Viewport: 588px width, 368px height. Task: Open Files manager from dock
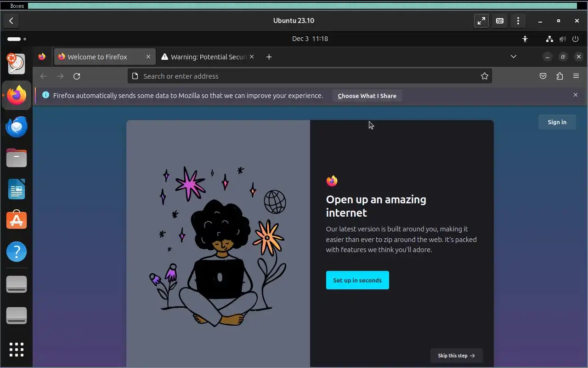click(17, 158)
